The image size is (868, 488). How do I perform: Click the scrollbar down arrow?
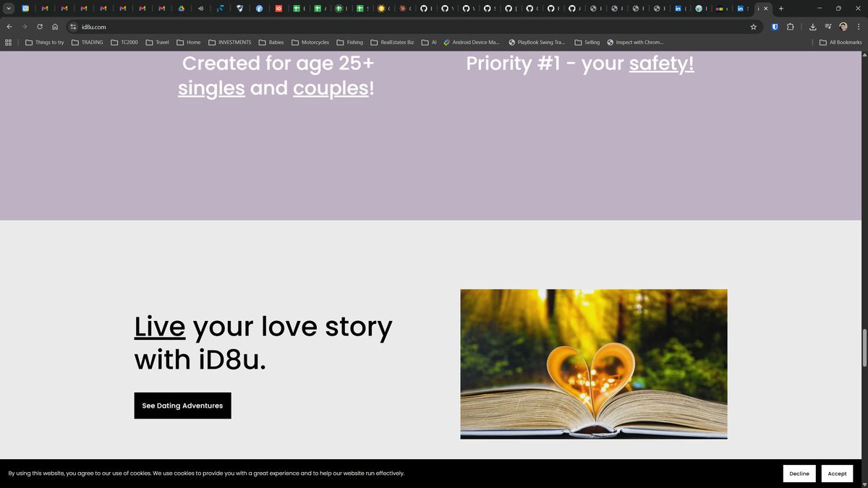[x=864, y=484]
